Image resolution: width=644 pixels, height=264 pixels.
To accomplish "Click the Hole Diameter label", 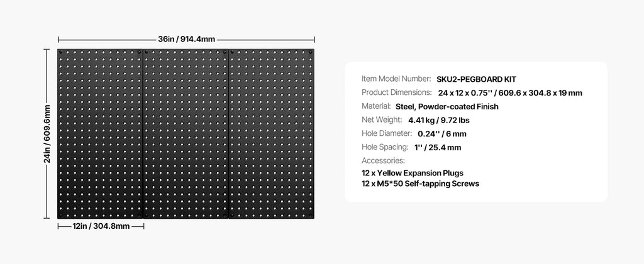I will (387, 134).
